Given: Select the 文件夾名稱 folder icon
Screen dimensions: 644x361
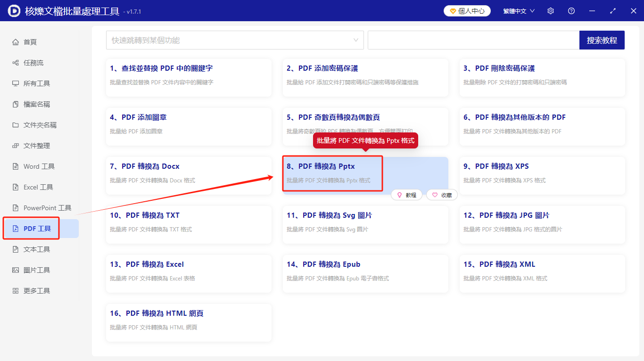Looking at the screenshot, I should tap(16, 125).
